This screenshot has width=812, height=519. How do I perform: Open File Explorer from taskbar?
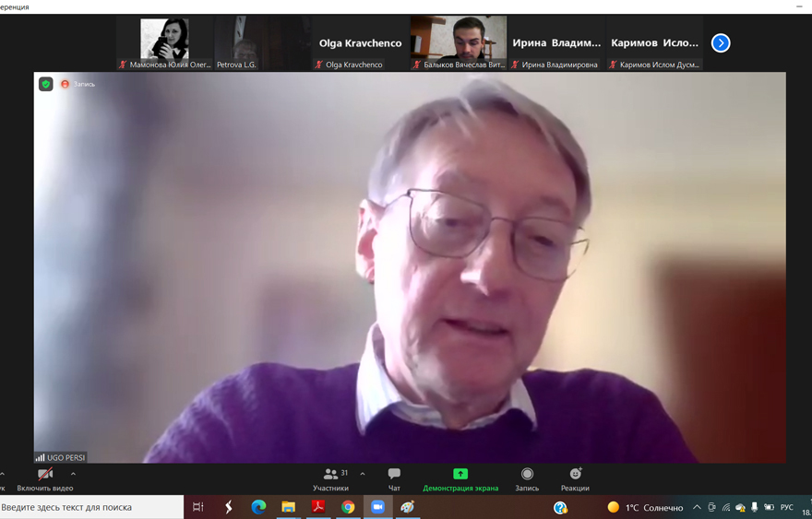(x=289, y=507)
